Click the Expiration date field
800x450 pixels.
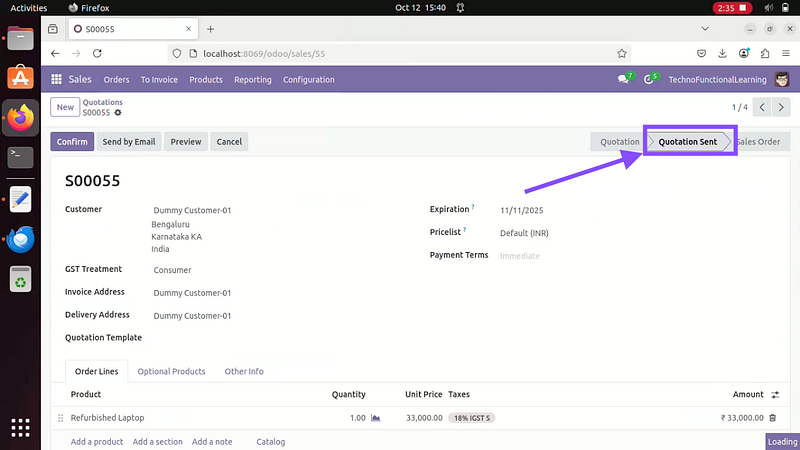pos(521,211)
